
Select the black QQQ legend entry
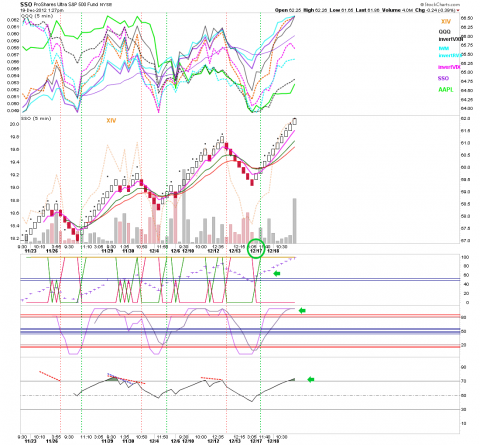click(444, 32)
